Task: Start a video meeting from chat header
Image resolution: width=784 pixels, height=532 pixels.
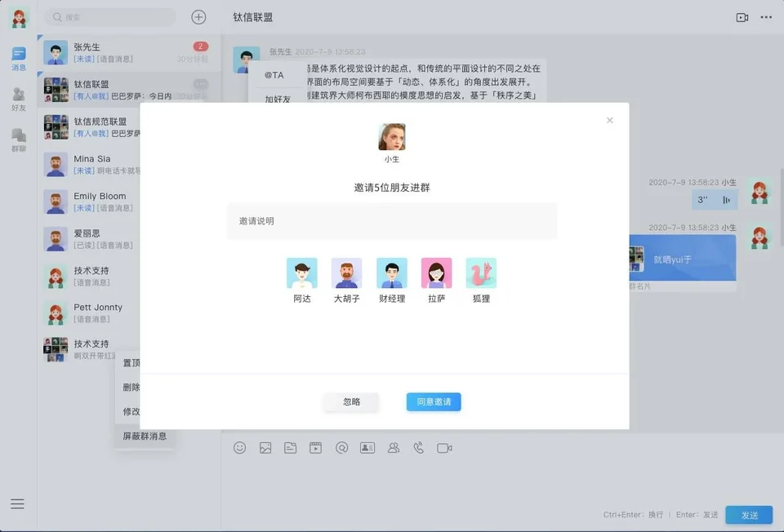Action: 742,17
